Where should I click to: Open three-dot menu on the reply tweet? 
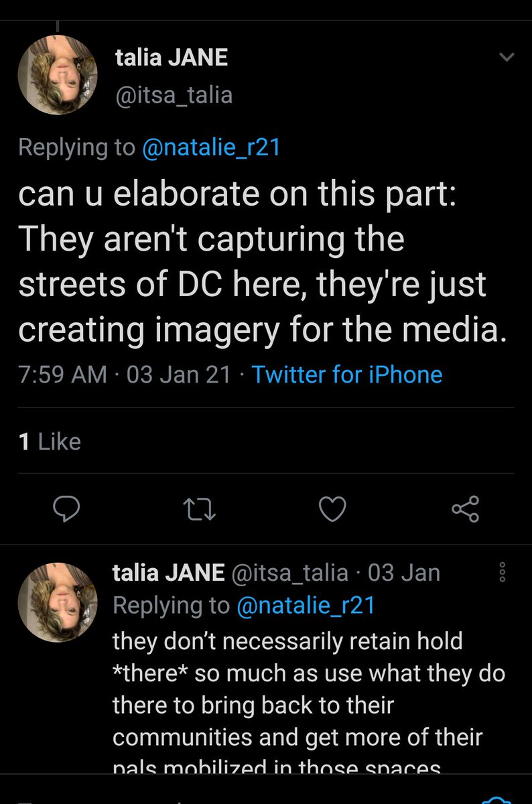(504, 574)
